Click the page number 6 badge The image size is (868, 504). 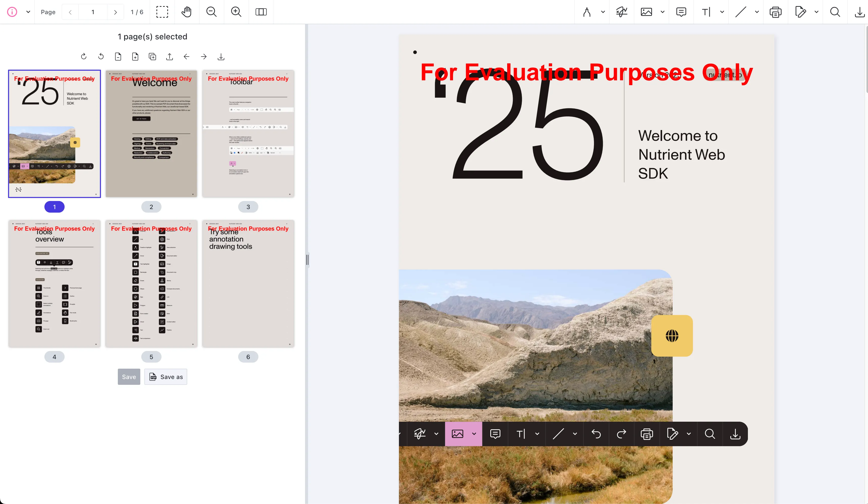tap(248, 357)
